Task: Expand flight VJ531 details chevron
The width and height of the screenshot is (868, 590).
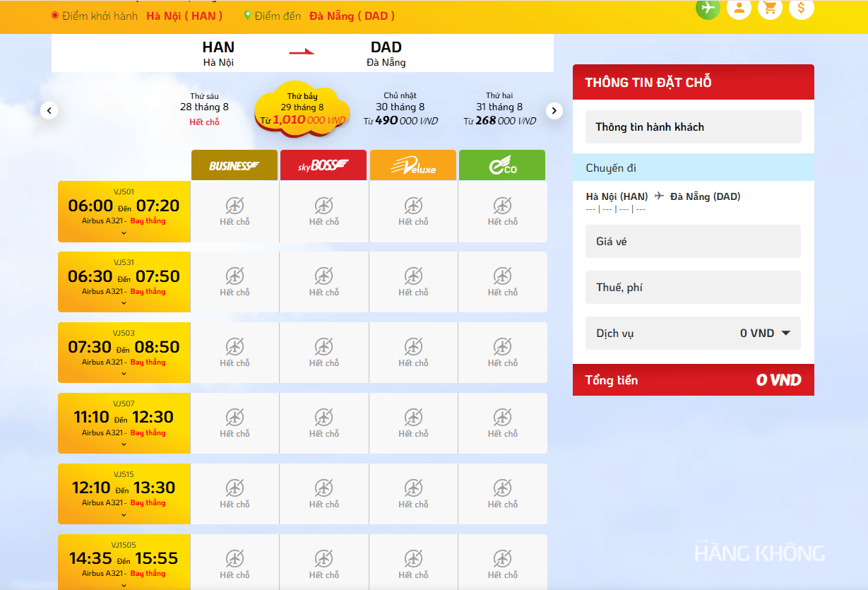Action: [x=124, y=303]
